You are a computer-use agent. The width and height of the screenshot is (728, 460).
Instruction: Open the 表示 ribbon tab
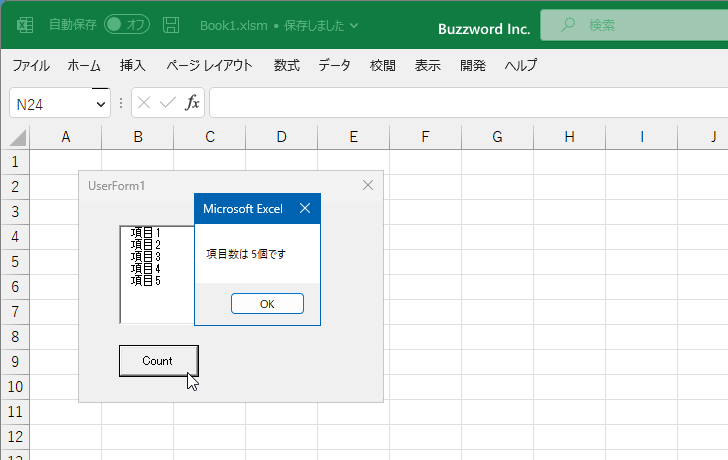point(428,65)
